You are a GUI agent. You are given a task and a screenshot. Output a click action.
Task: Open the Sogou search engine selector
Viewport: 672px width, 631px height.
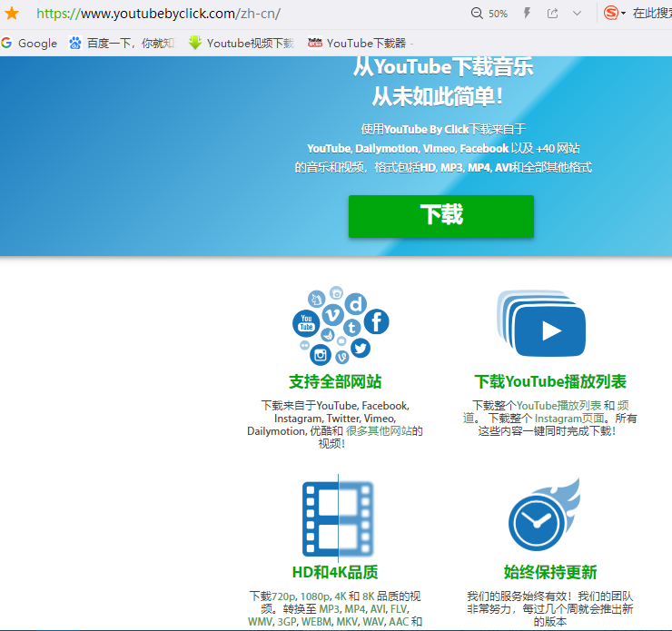[x=614, y=14]
